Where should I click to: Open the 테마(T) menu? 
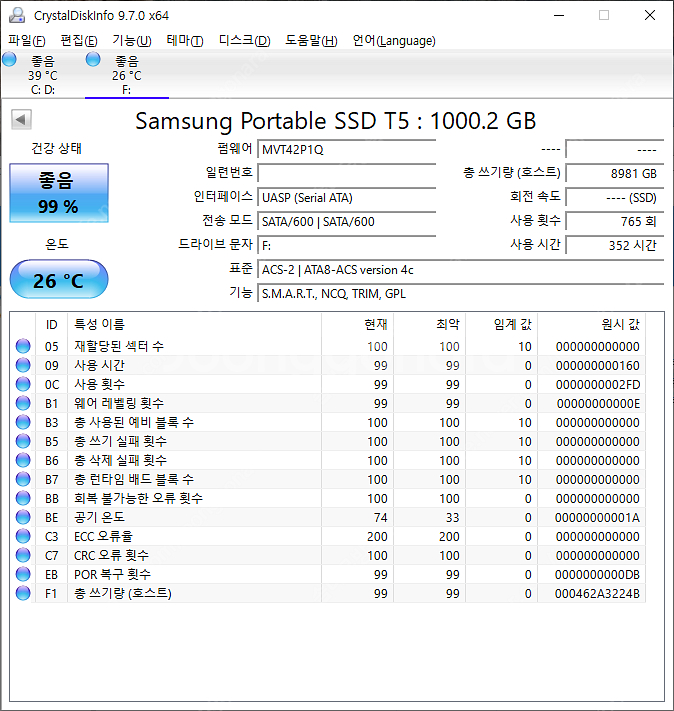[185, 41]
